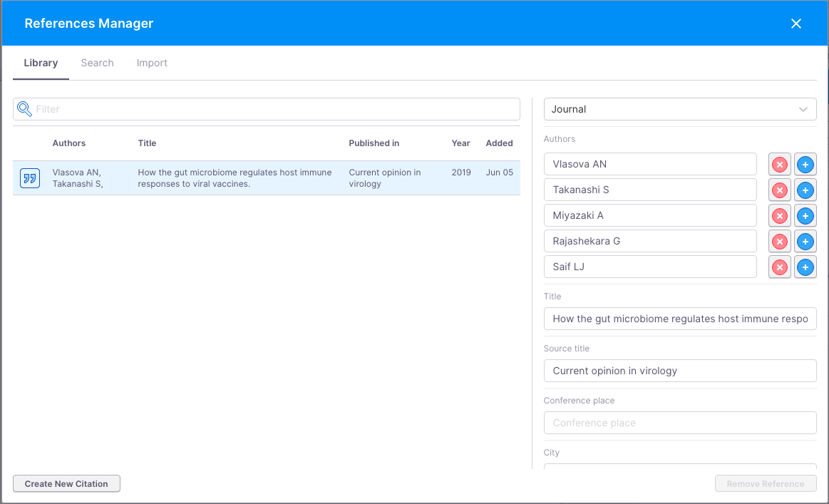Remove author Rajashekara G with the red X
The image size is (829, 504).
pos(779,242)
